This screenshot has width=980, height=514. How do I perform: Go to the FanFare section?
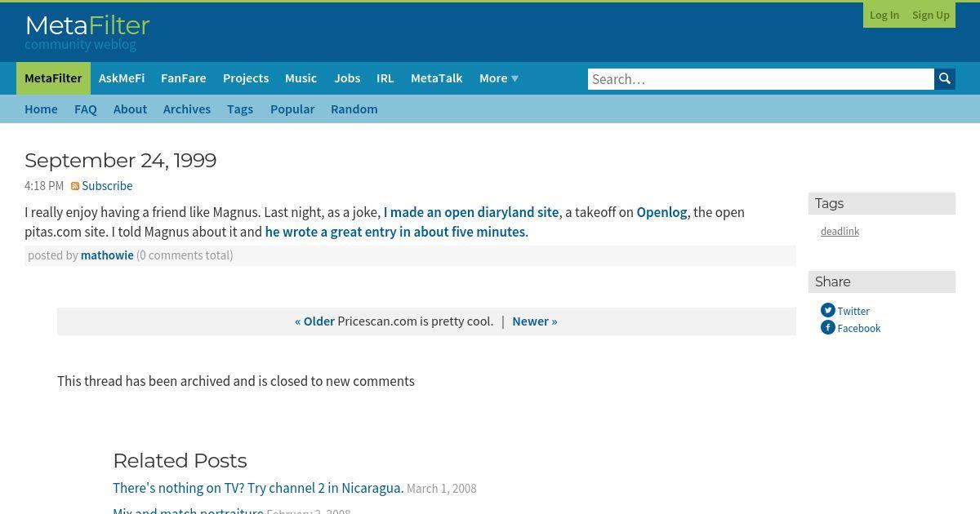click(183, 78)
